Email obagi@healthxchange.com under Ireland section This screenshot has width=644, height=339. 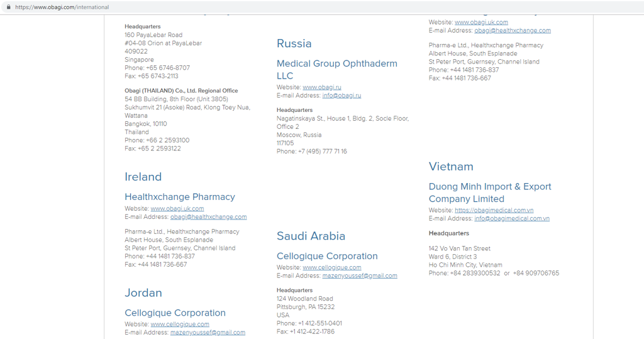pos(208,217)
